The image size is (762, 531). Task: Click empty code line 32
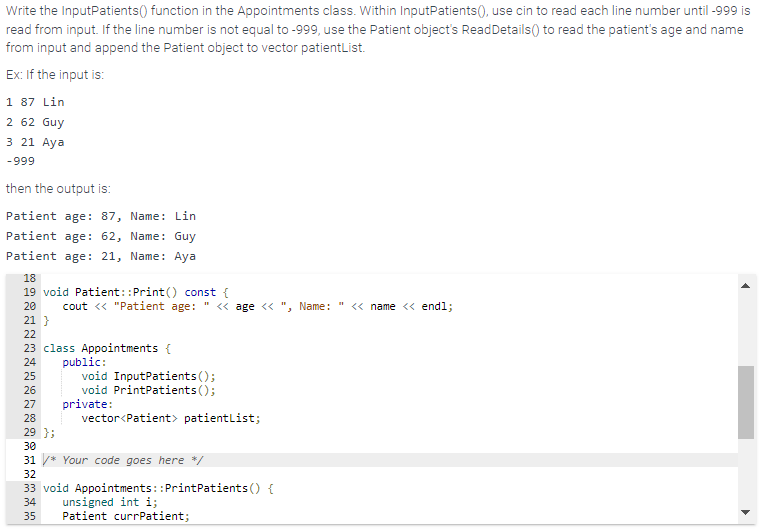coord(389,474)
